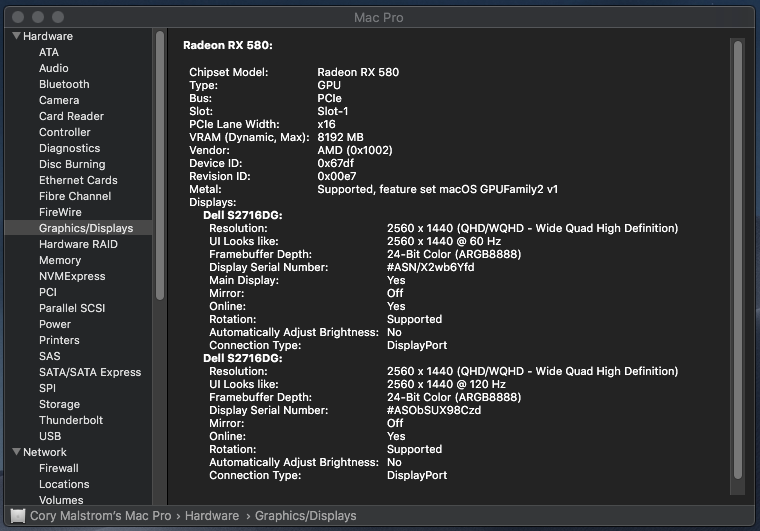
Task: Select Disc Burning entry
Action: point(72,164)
